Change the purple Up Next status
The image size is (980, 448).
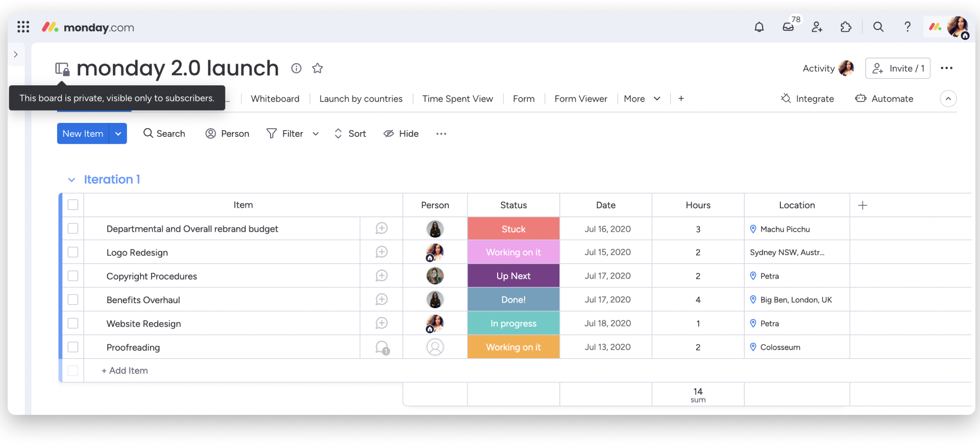click(x=513, y=276)
